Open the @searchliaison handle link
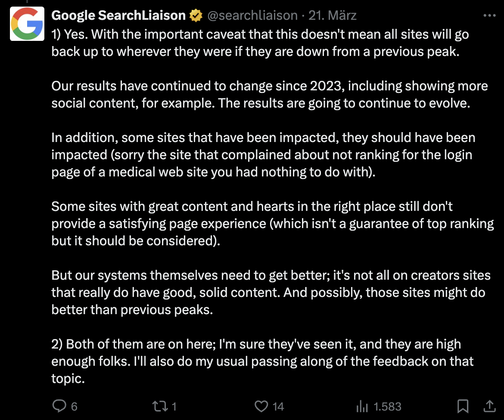The image size is (504, 420). tap(252, 15)
